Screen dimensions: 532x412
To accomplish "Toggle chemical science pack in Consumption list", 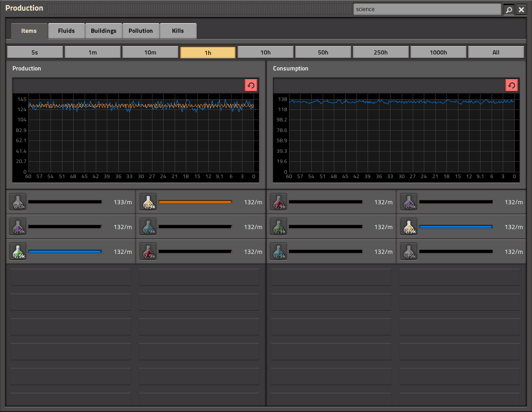I will click(x=279, y=252).
